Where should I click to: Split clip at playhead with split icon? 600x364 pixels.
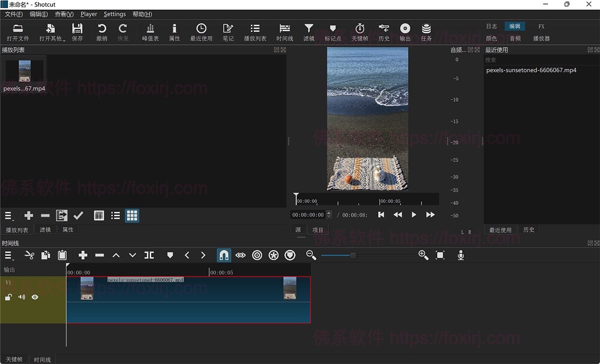149,255
